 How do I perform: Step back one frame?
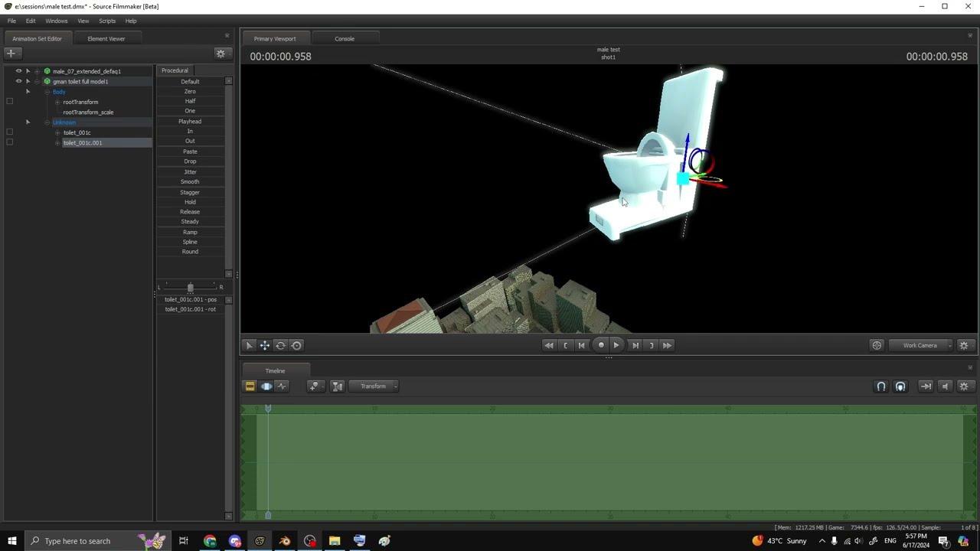[x=582, y=346]
